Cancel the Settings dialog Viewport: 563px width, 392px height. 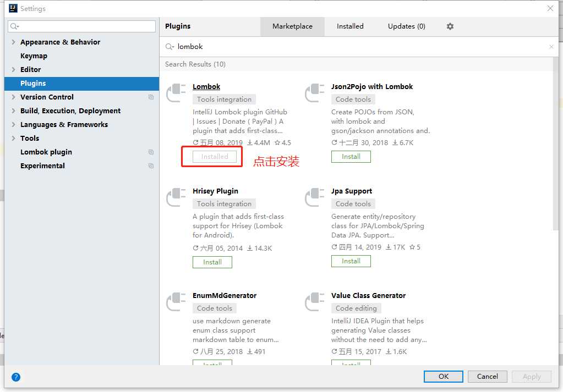tap(487, 377)
